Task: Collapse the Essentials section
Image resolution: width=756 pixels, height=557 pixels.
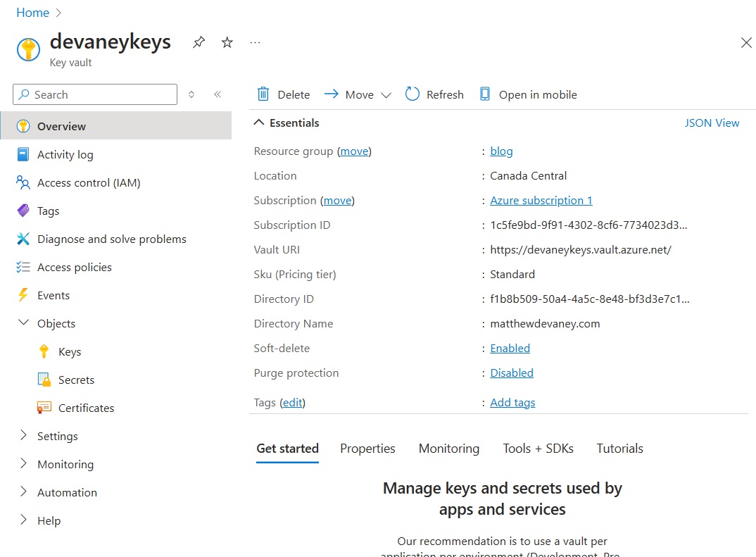Action: 260,123
